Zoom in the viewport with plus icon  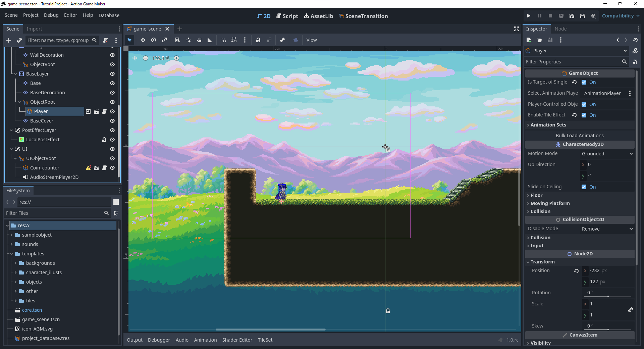(176, 58)
